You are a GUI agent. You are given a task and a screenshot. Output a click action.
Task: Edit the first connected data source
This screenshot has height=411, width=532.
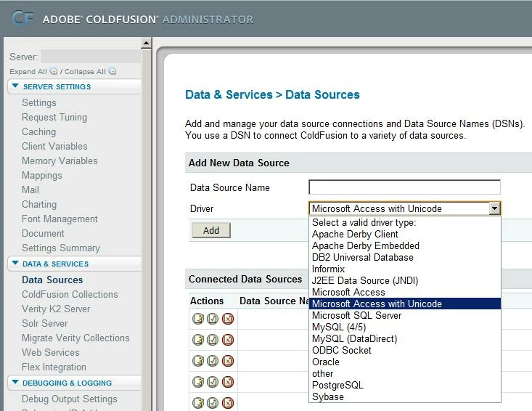198,319
